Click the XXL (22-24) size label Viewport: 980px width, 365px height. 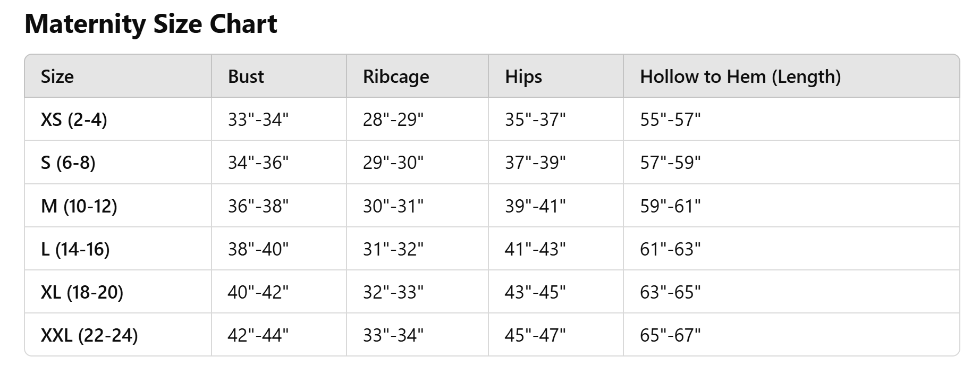pyautogui.click(x=89, y=335)
